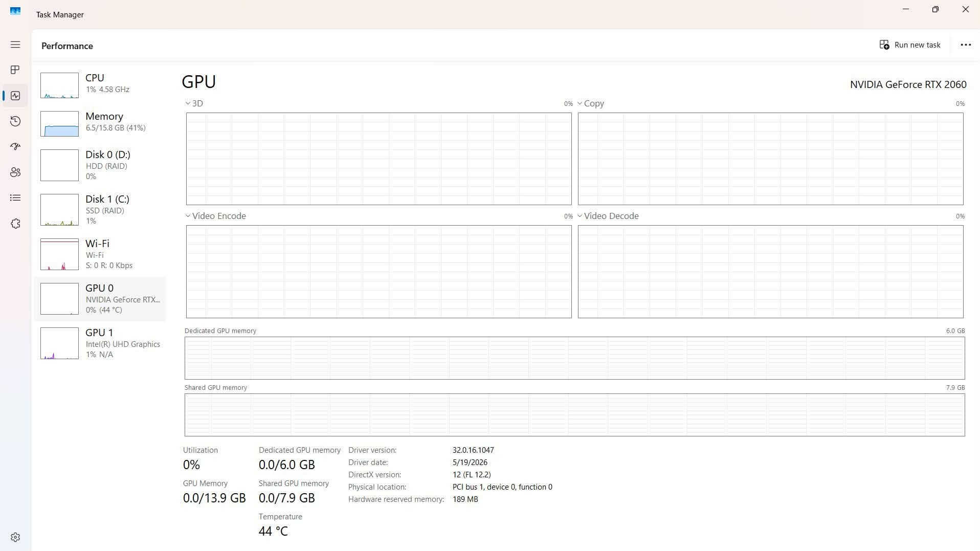
Task: Open the more options ellipsis menu
Action: pos(966,45)
